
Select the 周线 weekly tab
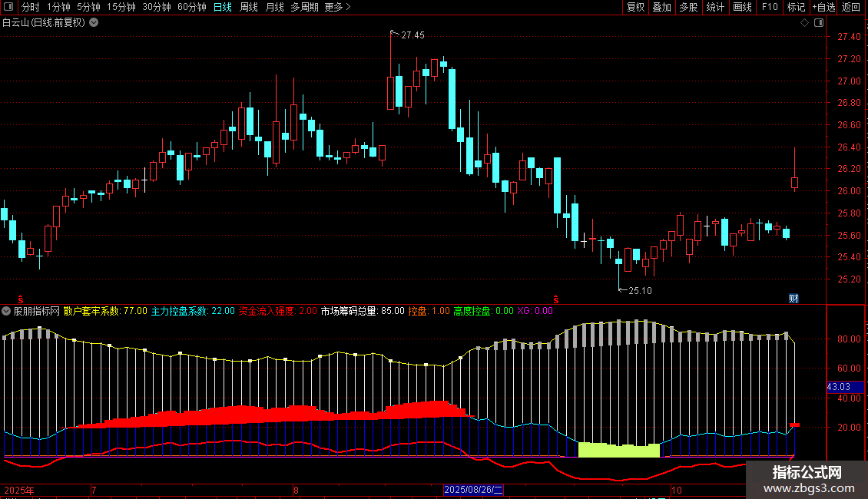click(249, 7)
